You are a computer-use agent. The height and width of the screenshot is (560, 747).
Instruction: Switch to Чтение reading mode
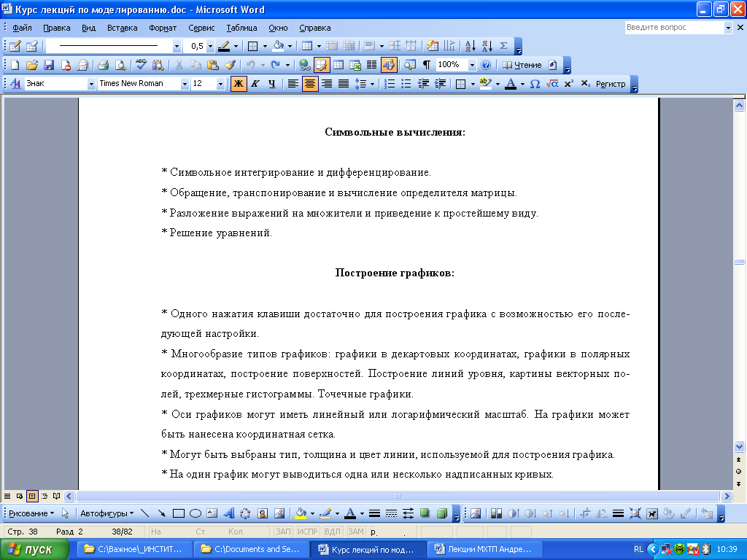pyautogui.click(x=522, y=65)
